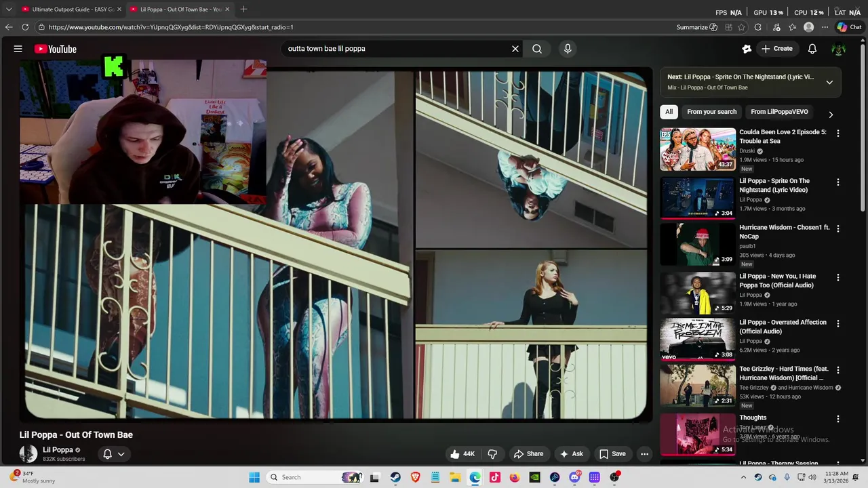
Task: Open options for Thoughts video
Action: click(x=838, y=419)
